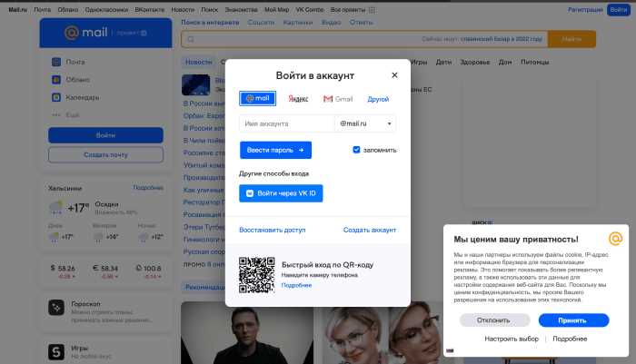
Task: Open Подробнее link under QR login
Action: 296,285
